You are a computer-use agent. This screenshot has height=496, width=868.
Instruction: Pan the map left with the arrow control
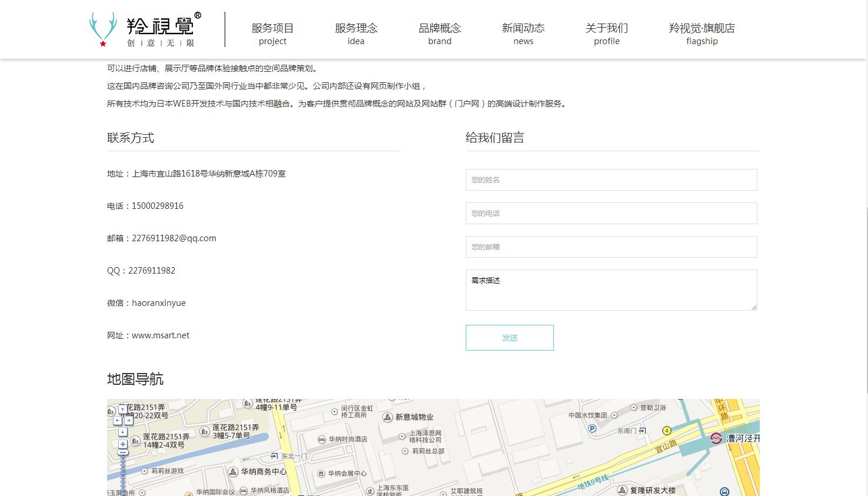117,421
